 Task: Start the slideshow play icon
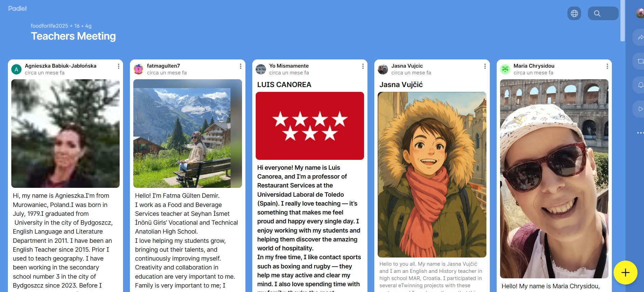[640, 109]
